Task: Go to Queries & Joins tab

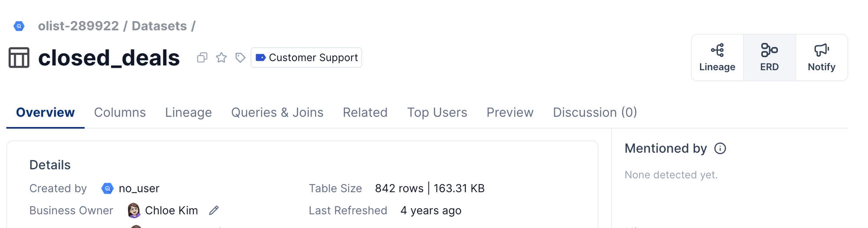Action: click(277, 113)
